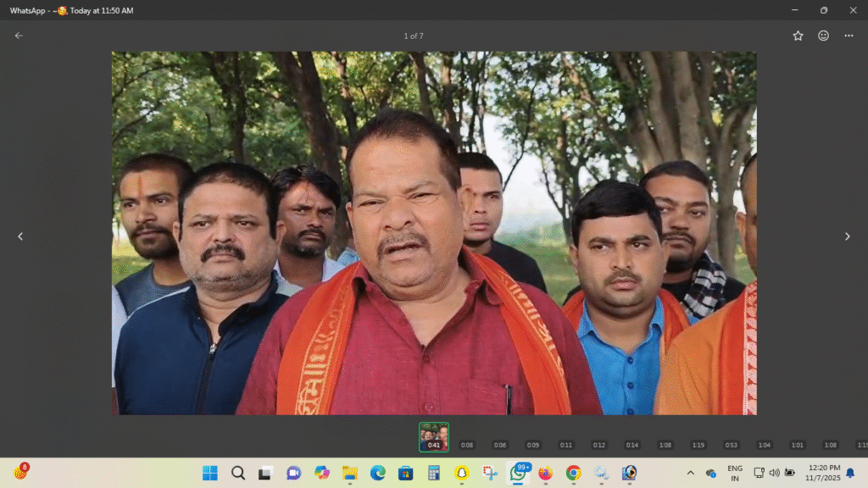Open the Windows Start menu
This screenshot has width=868, height=488.
(x=210, y=473)
